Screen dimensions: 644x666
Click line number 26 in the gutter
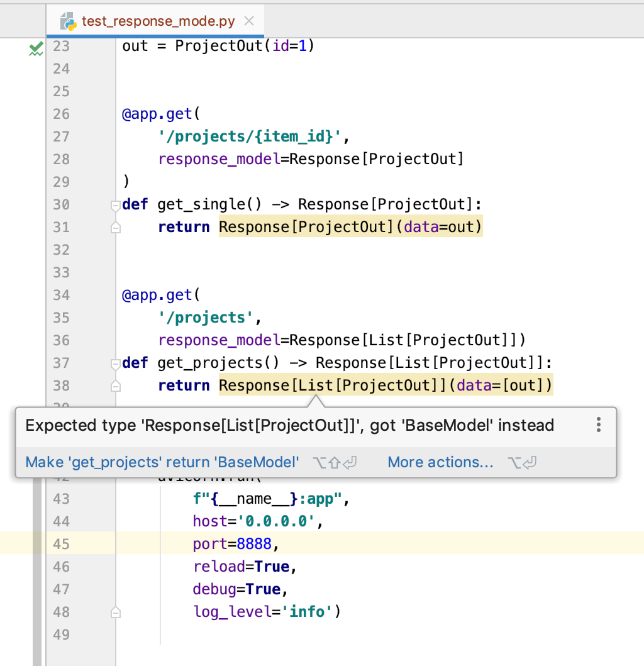click(x=61, y=114)
